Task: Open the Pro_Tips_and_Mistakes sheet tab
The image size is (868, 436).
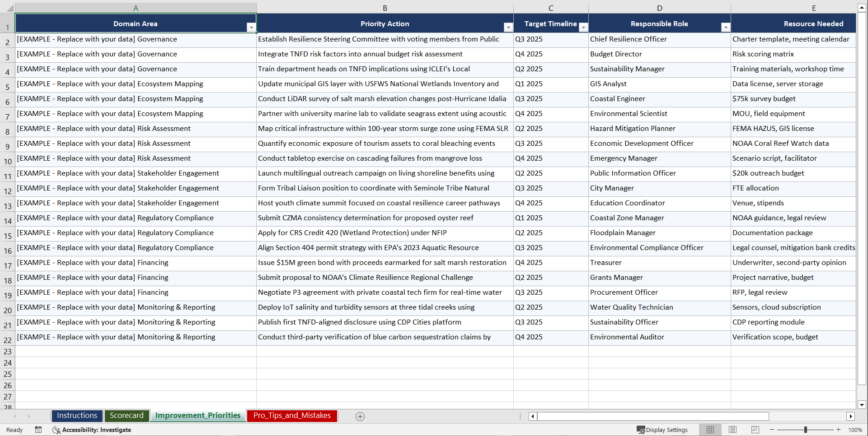Action: click(291, 416)
